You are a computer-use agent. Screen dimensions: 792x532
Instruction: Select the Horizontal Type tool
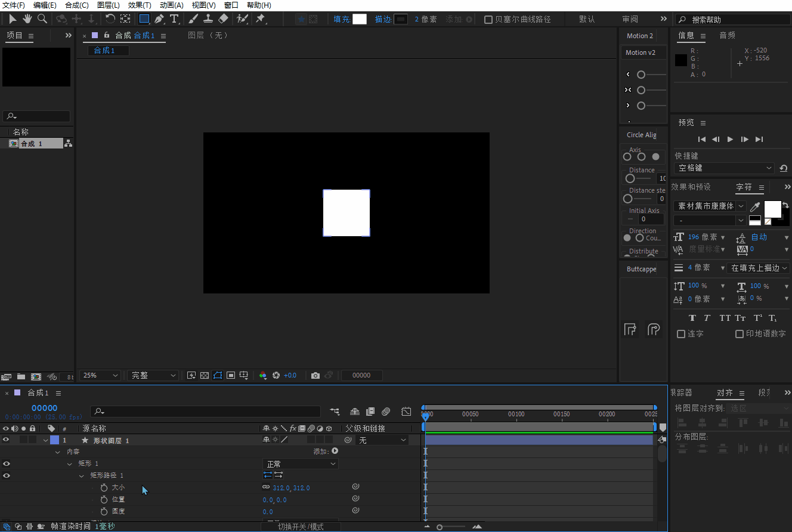tap(174, 19)
